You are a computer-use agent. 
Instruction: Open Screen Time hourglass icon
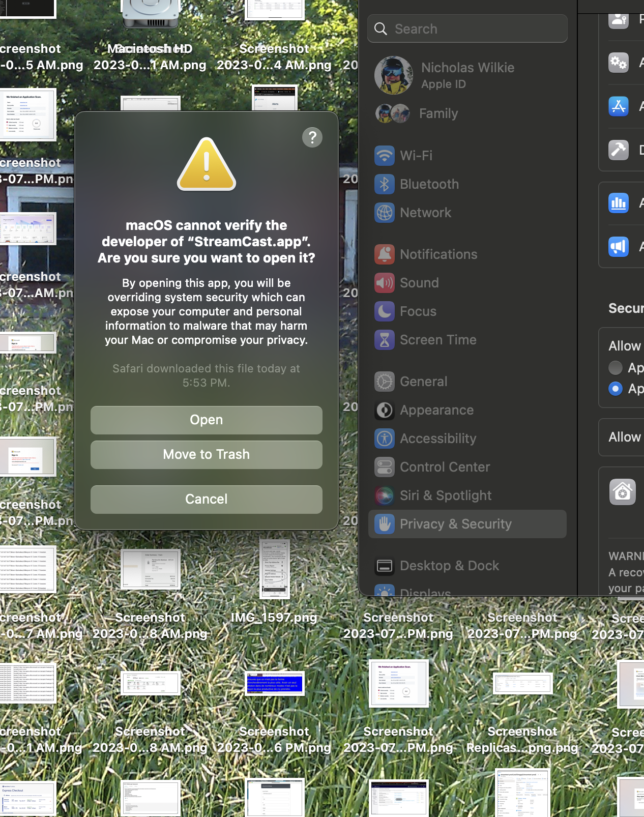(385, 340)
